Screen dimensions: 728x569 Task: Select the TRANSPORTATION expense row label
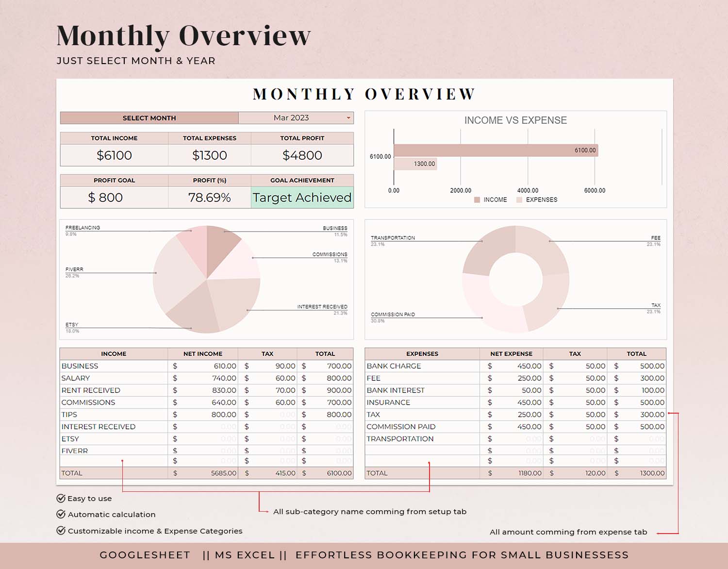[400, 439]
